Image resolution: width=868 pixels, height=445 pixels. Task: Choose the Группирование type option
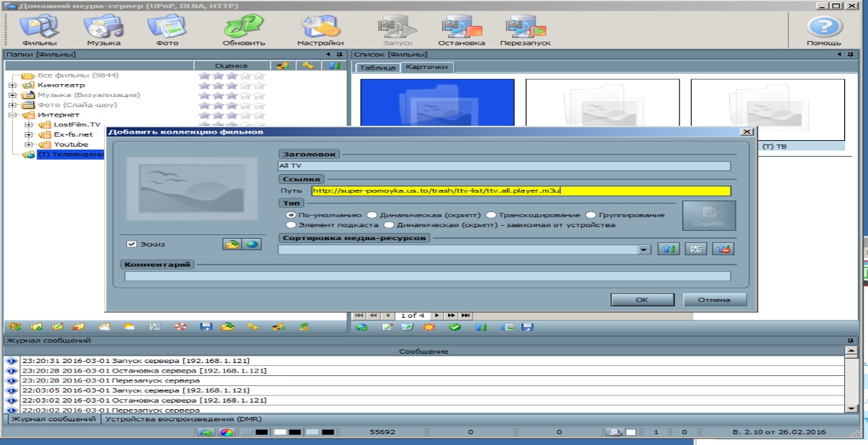coord(590,214)
